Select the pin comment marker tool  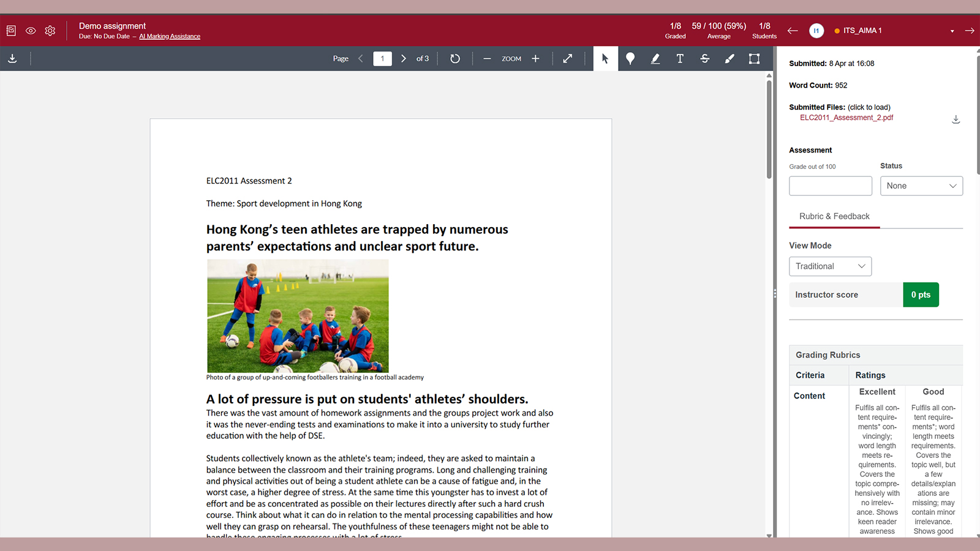630,59
